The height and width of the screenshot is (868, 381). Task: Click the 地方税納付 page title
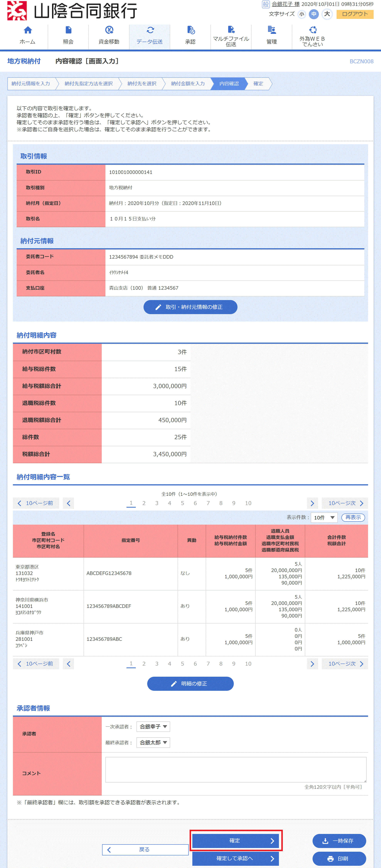[24, 61]
